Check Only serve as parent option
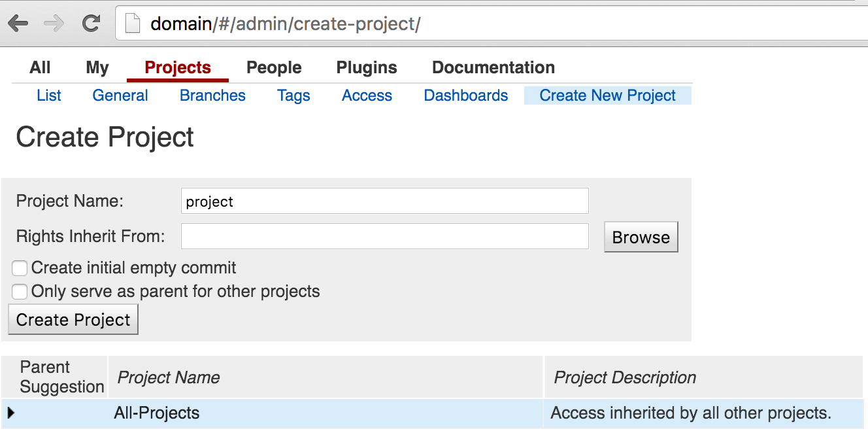 pos(20,292)
